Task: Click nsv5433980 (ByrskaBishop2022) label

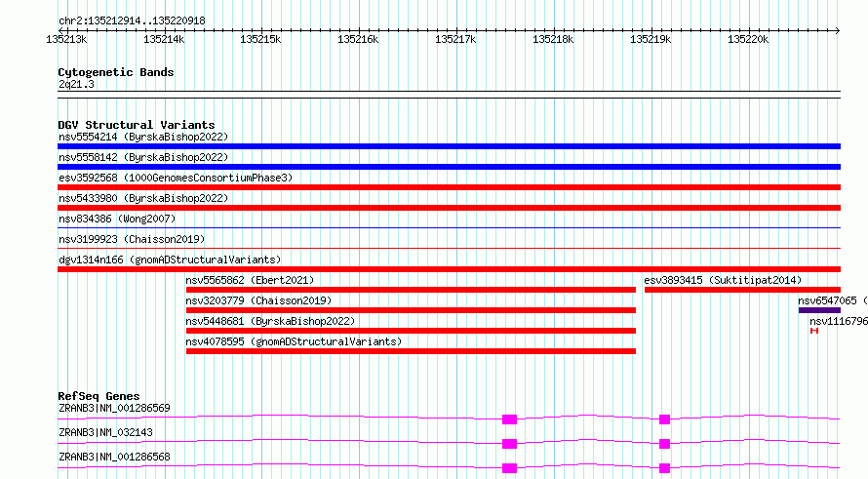Action: (x=143, y=198)
